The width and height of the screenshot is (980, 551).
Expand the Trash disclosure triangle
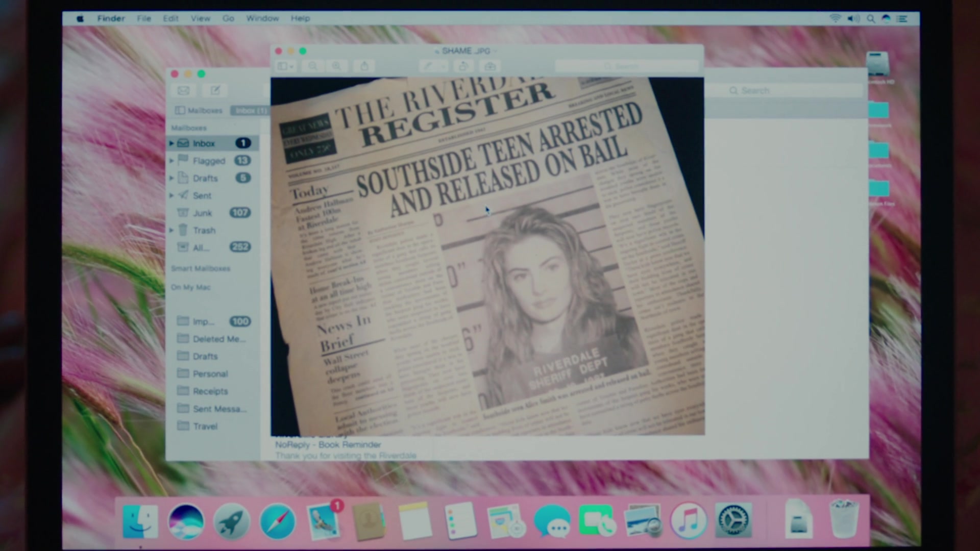point(171,230)
